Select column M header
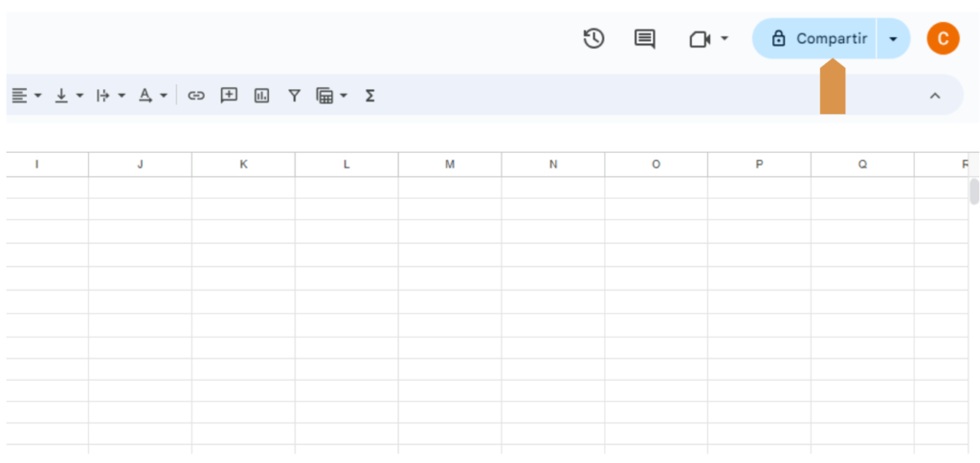 tap(450, 165)
